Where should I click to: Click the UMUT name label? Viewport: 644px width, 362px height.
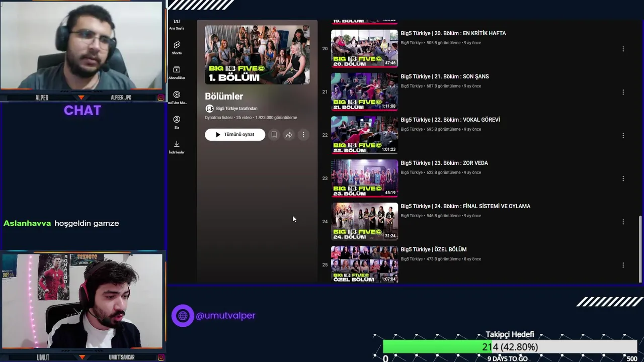click(x=43, y=357)
